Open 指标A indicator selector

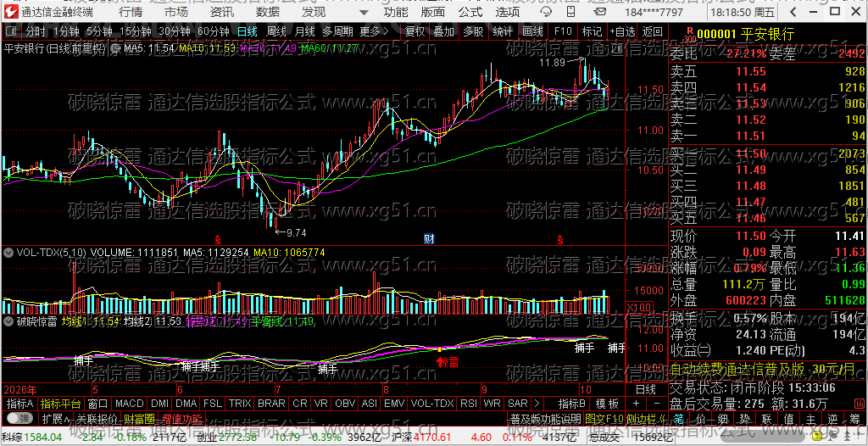pos(19,404)
